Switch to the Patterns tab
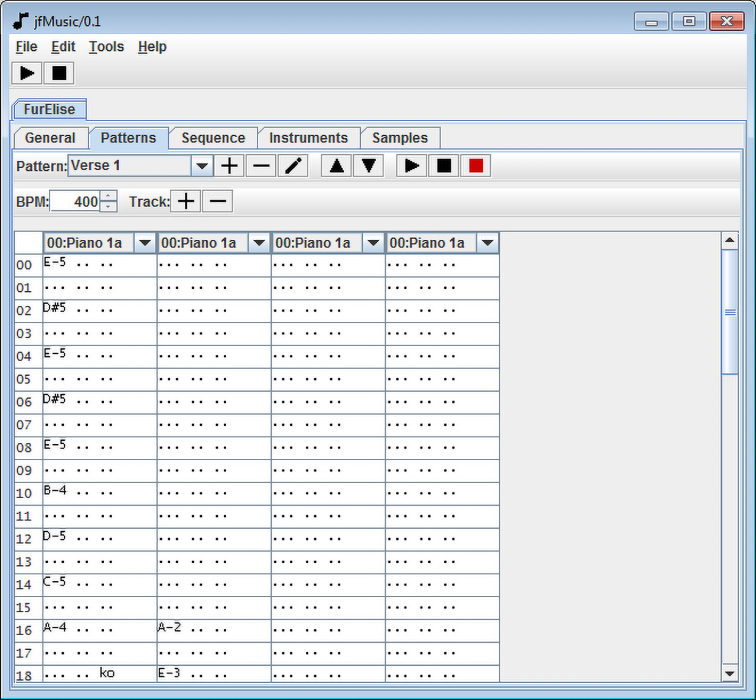Viewport: 756px width, 700px height. coord(128,138)
